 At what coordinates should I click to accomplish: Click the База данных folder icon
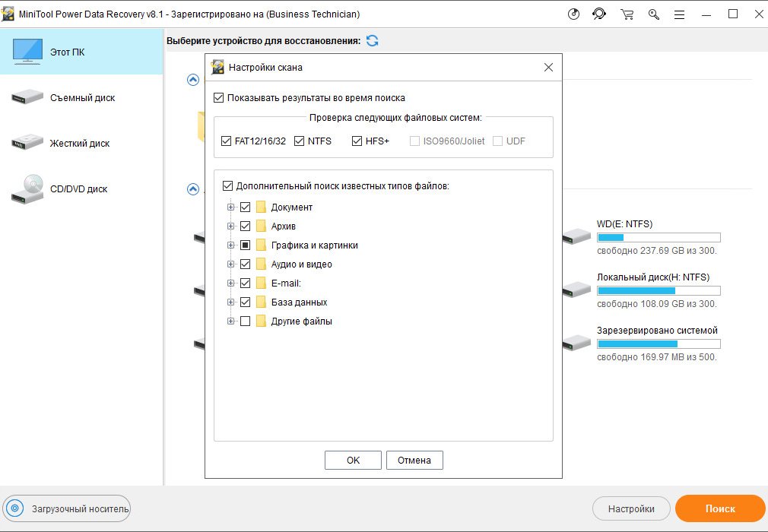(261, 302)
